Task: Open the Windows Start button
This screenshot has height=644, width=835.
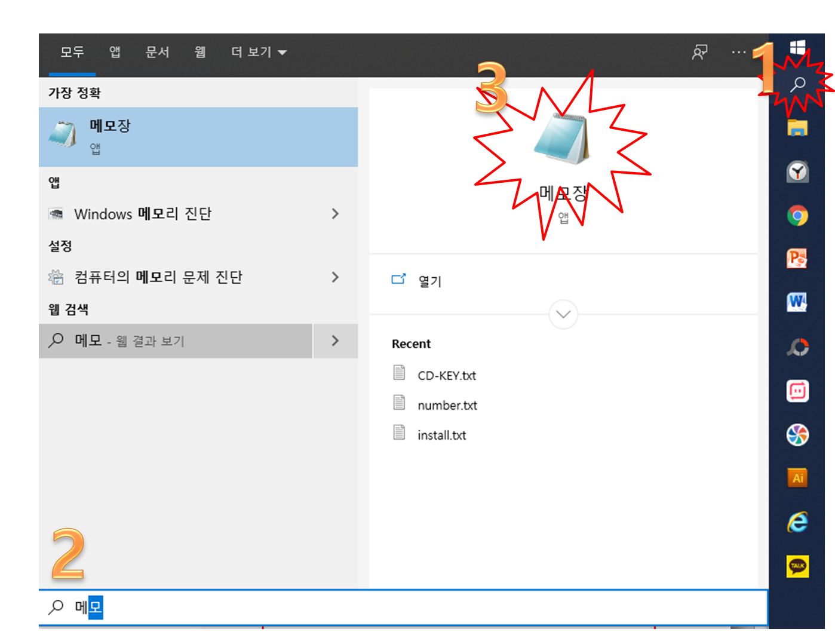Action: point(797,47)
